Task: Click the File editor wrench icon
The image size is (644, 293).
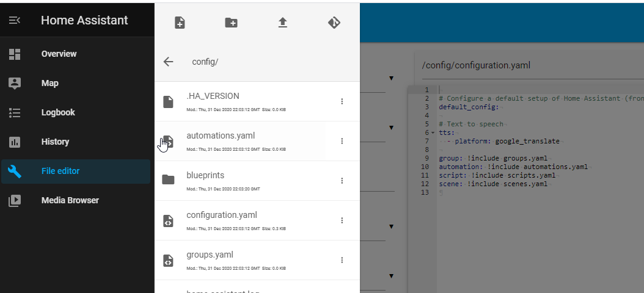Action: 15,171
